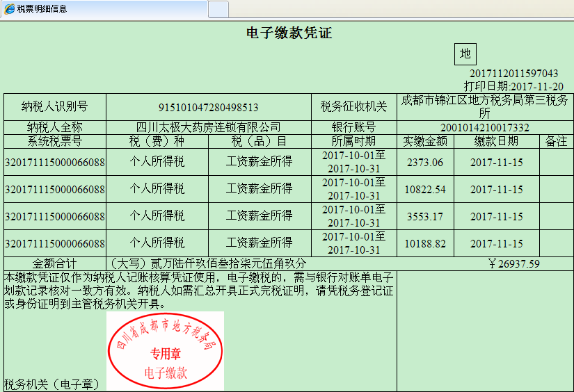This screenshot has width=574, height=392.
Task: Select the title 电子缴款凭证
Action: [289, 33]
